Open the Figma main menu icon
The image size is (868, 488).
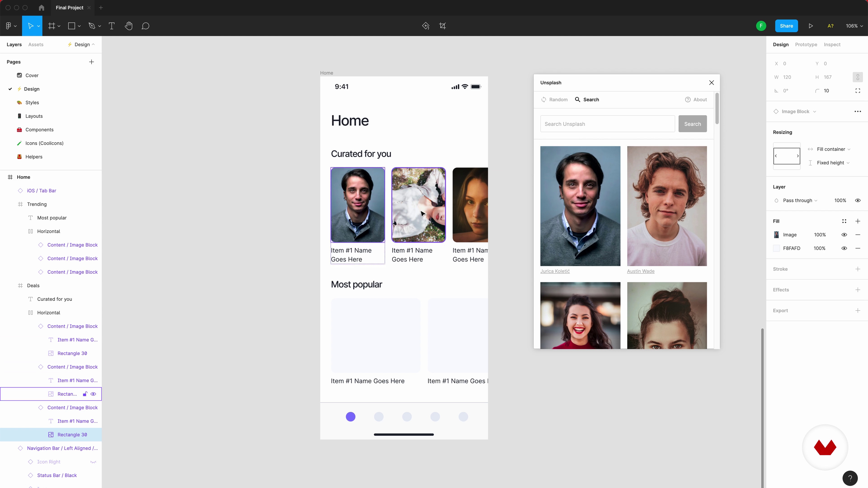8,26
